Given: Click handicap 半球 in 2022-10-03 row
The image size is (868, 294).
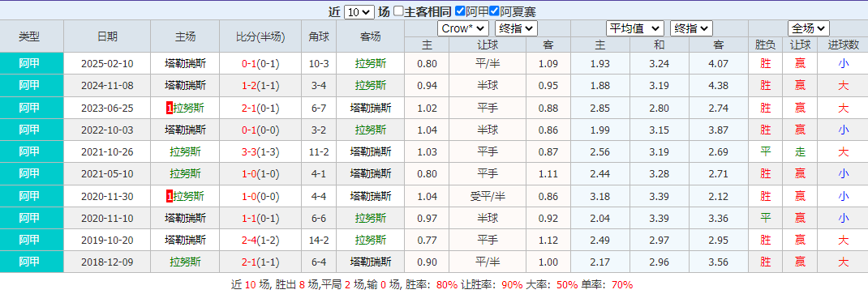Looking at the screenshot, I should 488,130.
